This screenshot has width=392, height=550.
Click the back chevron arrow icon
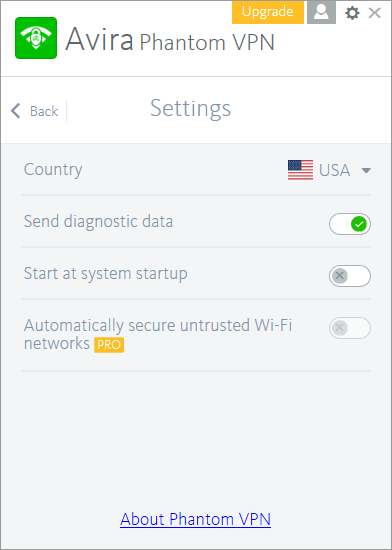tap(16, 111)
